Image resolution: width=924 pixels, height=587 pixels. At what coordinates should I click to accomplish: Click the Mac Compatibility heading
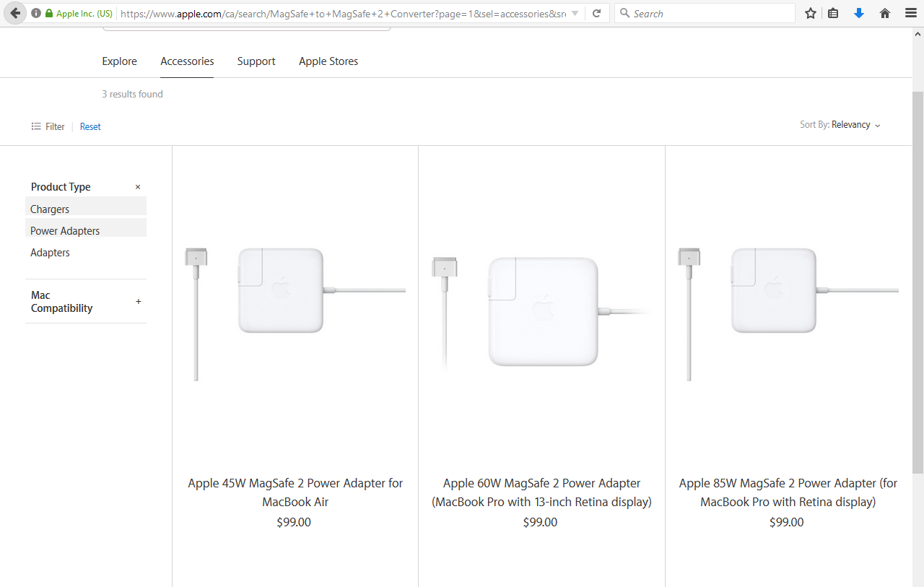click(x=61, y=302)
